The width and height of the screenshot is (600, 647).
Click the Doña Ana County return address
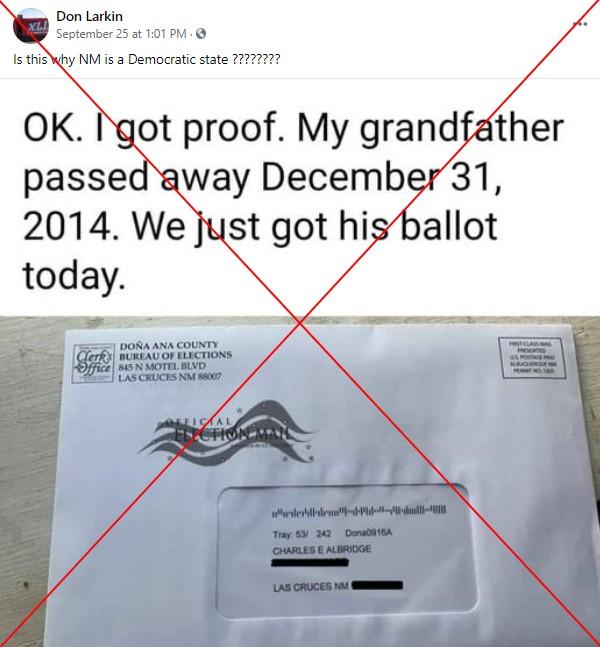175,361
